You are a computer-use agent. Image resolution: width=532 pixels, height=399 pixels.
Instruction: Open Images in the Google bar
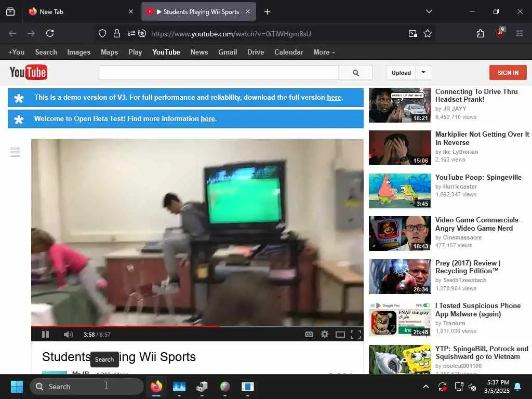point(79,52)
